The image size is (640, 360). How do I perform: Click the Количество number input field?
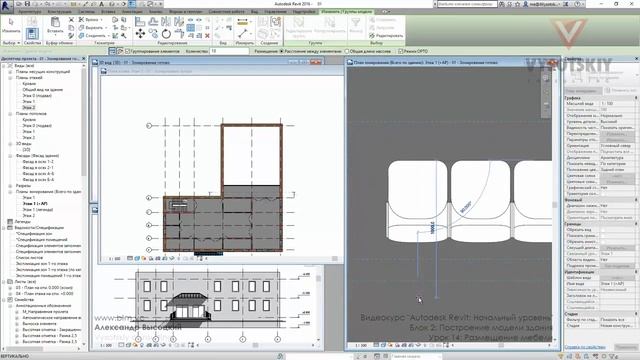pyautogui.click(x=229, y=51)
